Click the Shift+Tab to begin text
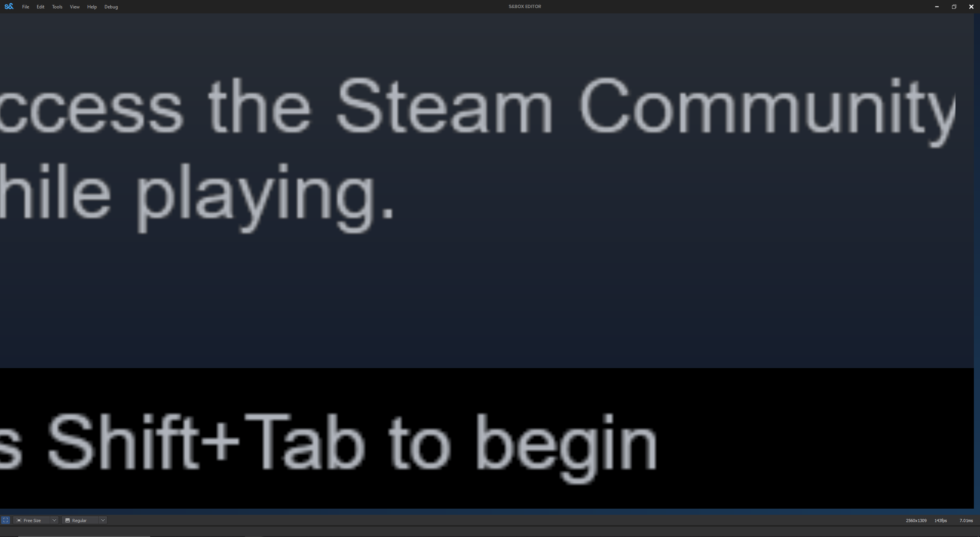 [352, 446]
